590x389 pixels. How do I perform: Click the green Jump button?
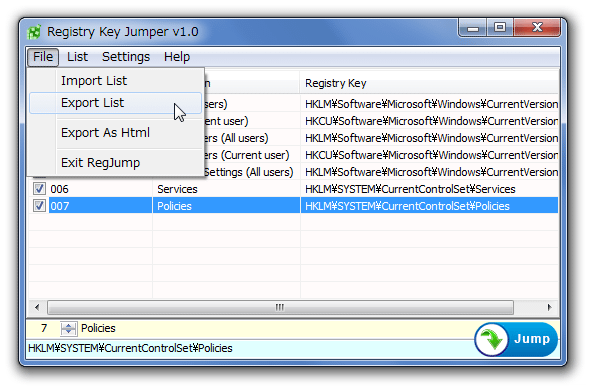[516, 339]
